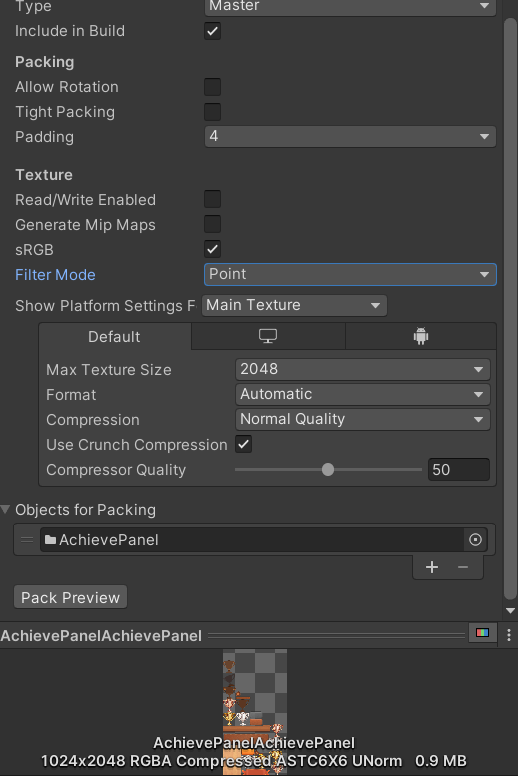Open the Max Texture Size dropdown
The image size is (518, 776).
pyautogui.click(x=363, y=370)
